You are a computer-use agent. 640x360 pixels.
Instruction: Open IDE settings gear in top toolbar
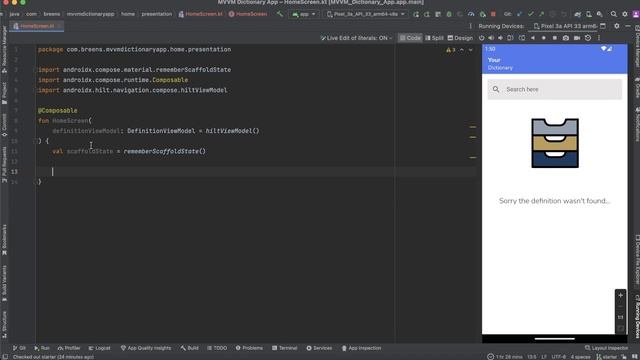click(624, 14)
